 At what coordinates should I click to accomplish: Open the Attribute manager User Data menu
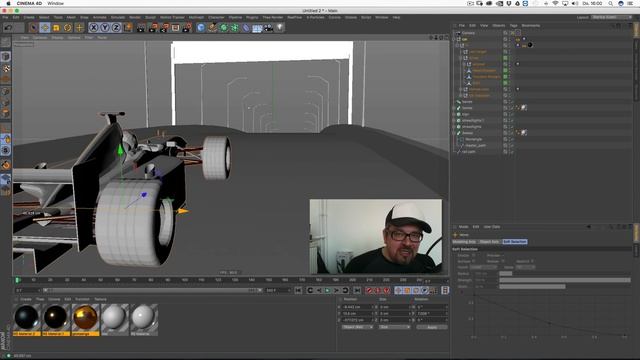click(x=492, y=227)
